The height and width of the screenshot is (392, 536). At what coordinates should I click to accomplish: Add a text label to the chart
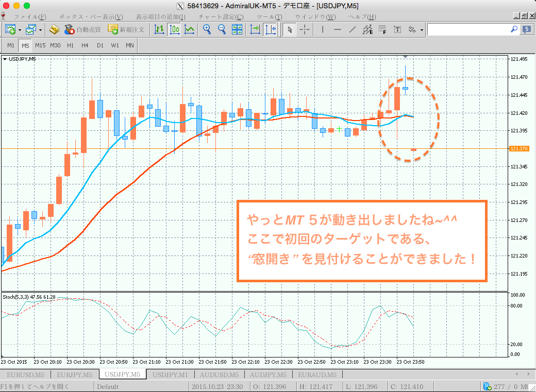(396, 29)
